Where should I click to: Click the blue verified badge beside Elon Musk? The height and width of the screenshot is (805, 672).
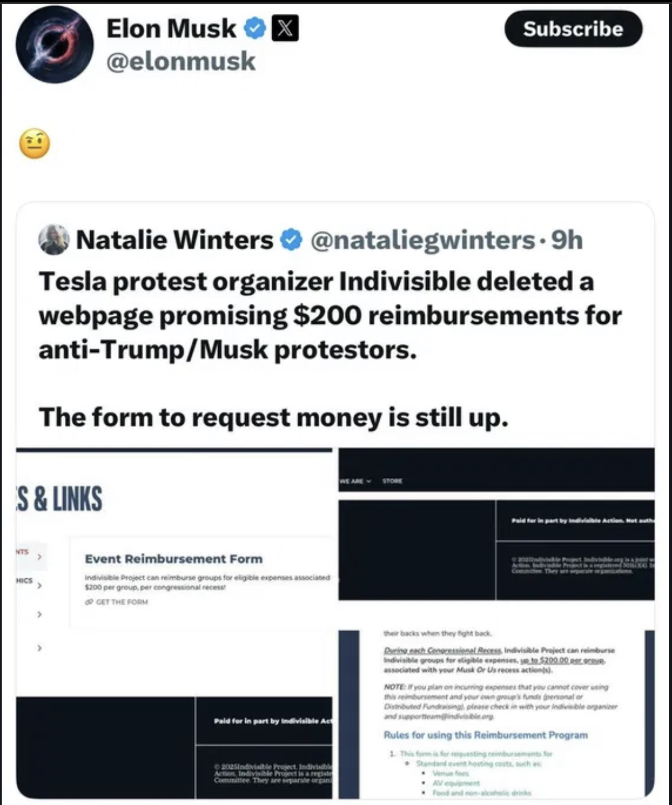point(255,28)
